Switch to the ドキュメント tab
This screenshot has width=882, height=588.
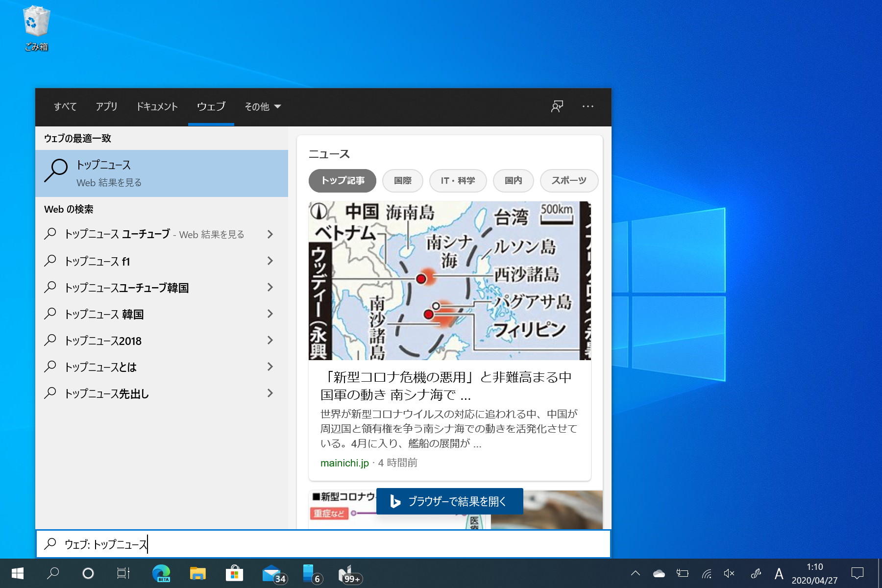coord(157,107)
